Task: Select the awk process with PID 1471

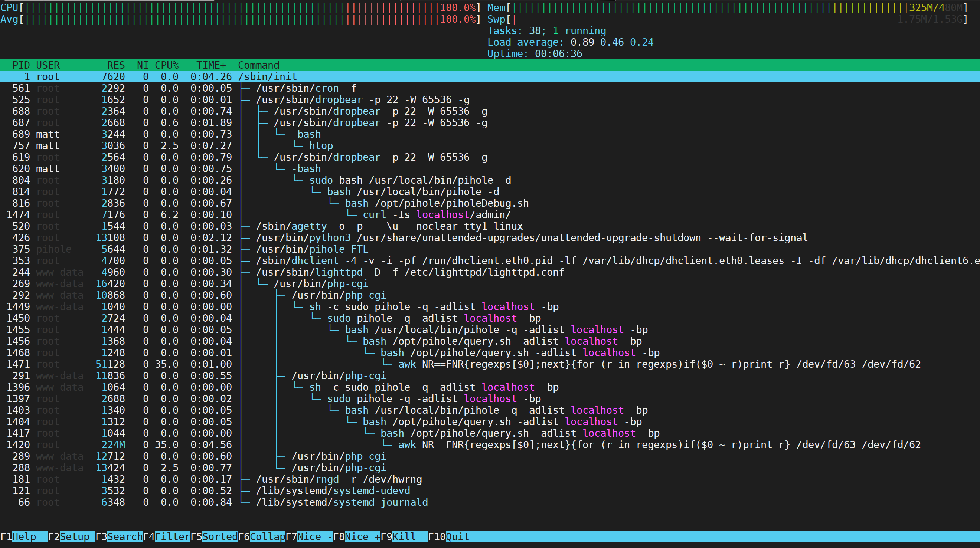Action: tap(490, 364)
